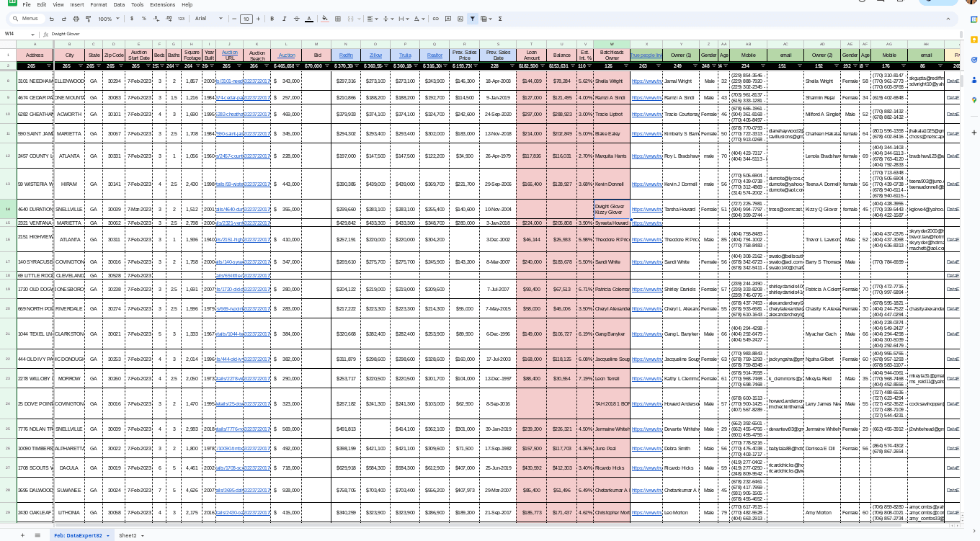Select the Paint format tool
This screenshot has height=541, width=980.
point(87,19)
